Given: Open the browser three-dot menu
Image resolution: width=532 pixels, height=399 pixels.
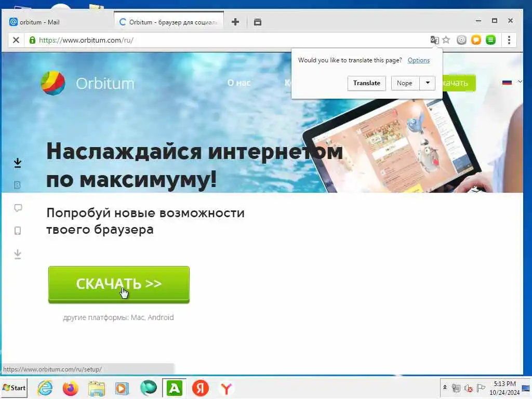Looking at the screenshot, I should (509, 40).
